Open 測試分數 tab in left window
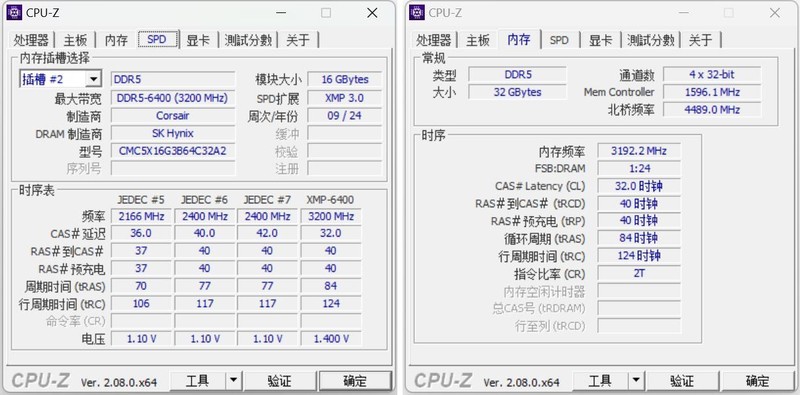This screenshot has height=395, width=800. click(x=248, y=40)
